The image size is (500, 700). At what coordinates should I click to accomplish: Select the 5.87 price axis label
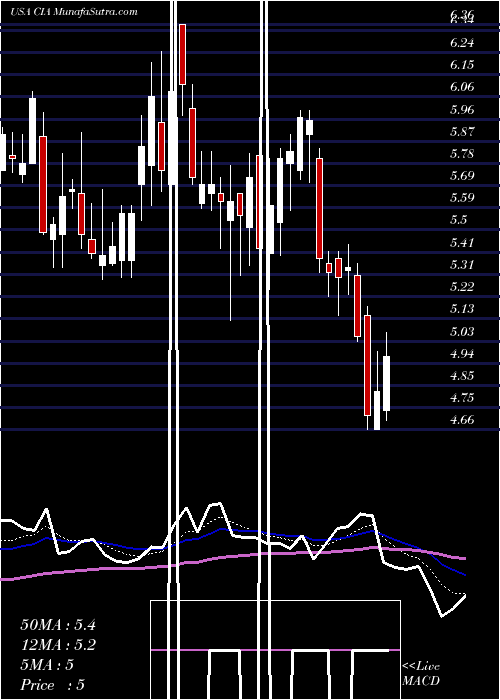[462, 132]
